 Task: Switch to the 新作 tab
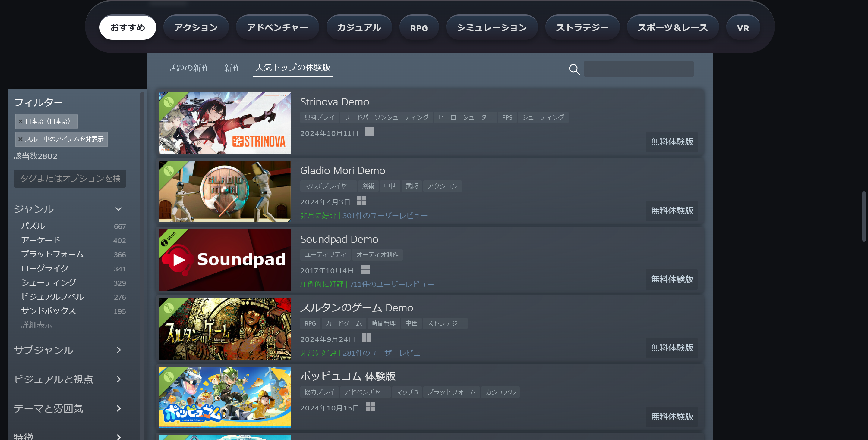[232, 68]
